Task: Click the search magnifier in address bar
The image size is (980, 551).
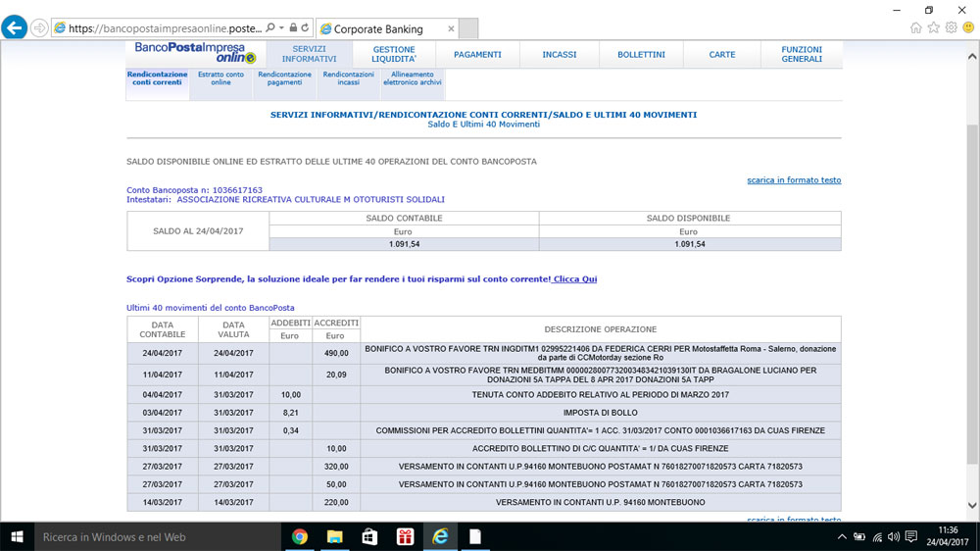Action: [x=270, y=28]
